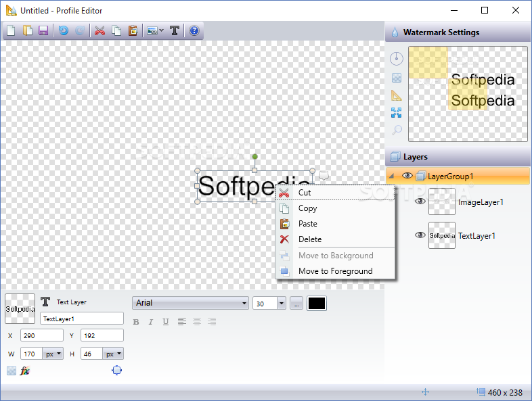Image resolution: width=532 pixels, height=401 pixels.
Task: Click the move arrows icon in the status bar
Action: click(425, 392)
